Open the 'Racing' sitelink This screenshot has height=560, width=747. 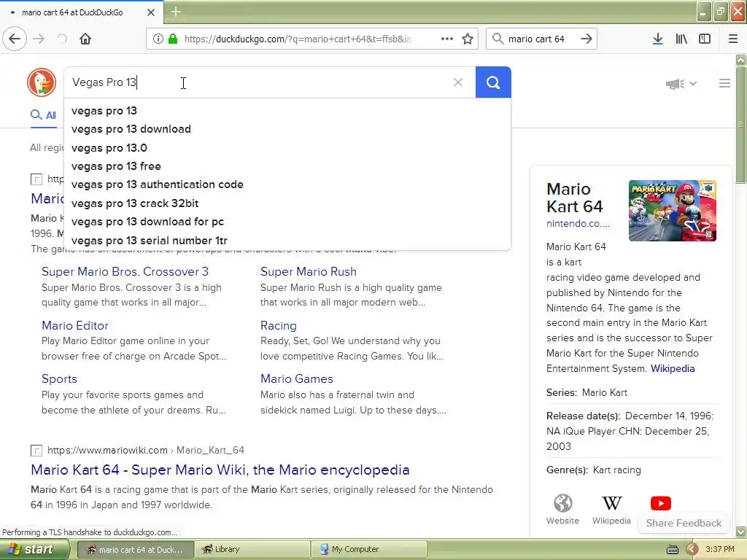(278, 326)
